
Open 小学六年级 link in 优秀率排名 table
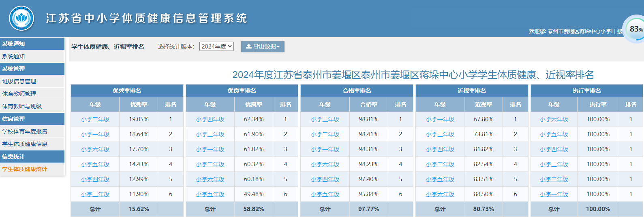point(95,149)
